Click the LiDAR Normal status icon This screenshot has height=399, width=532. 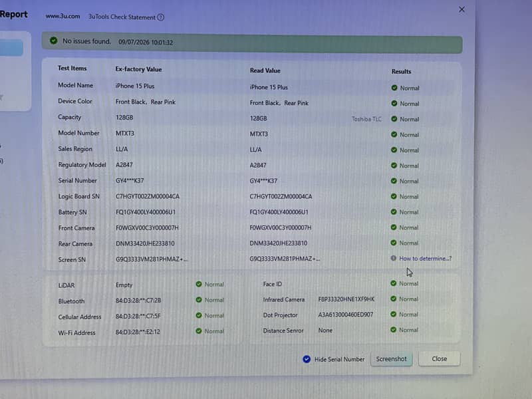tap(199, 285)
